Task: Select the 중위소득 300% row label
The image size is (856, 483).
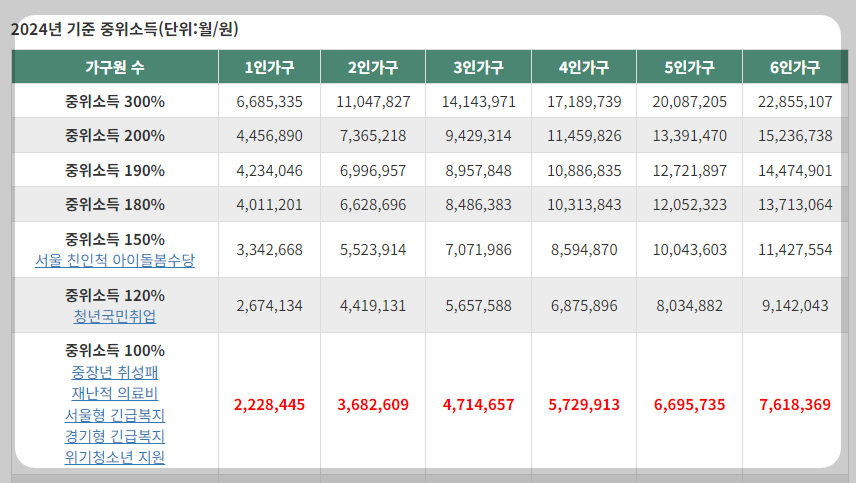Action: click(x=115, y=102)
